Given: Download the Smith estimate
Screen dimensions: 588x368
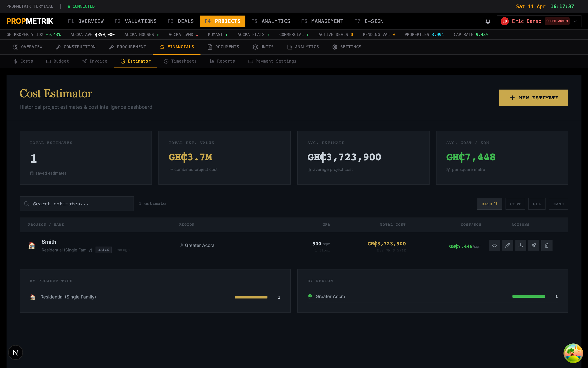Looking at the screenshot, I should click(x=520, y=245).
